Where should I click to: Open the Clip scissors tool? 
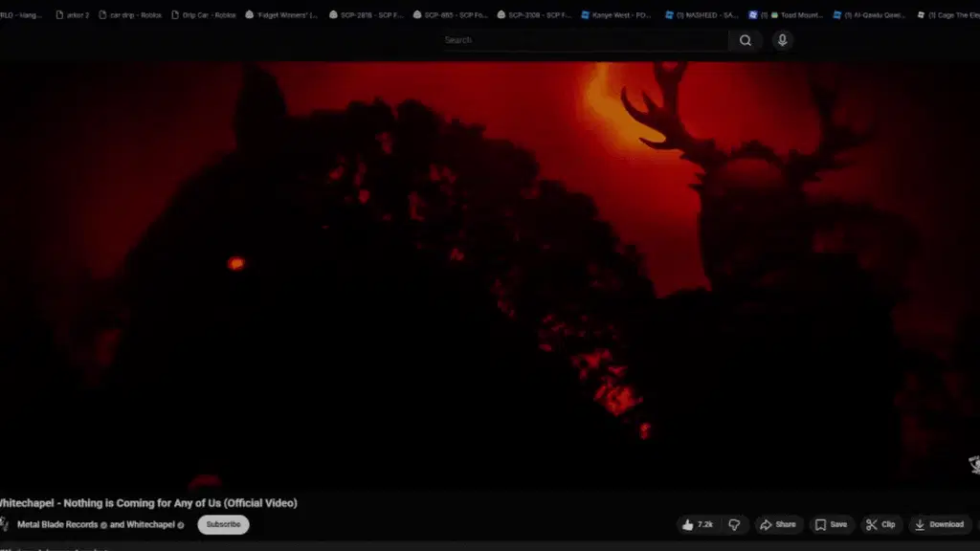tap(880, 525)
